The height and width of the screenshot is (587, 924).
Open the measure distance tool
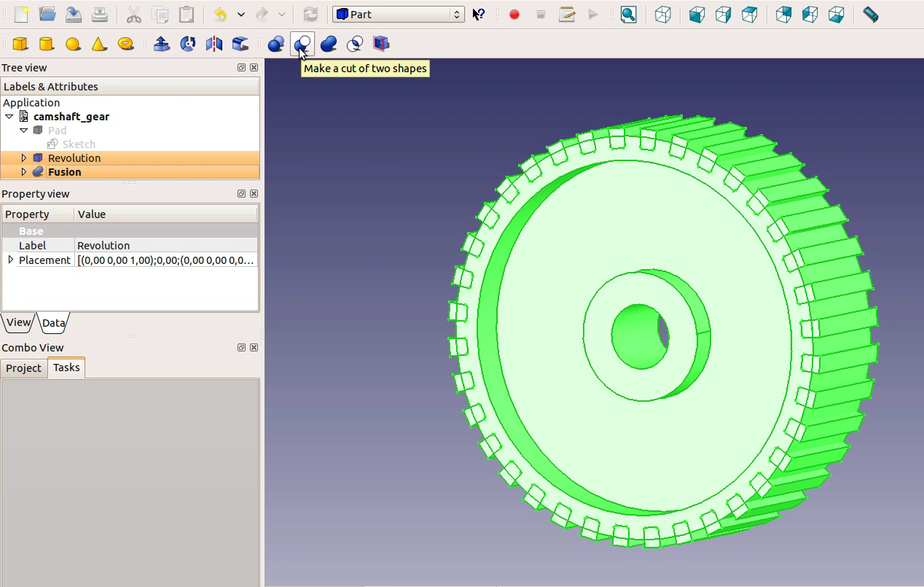(x=870, y=15)
